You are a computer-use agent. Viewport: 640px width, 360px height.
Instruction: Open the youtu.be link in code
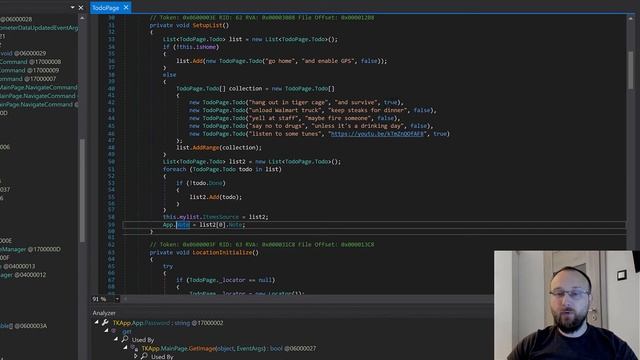pos(378,134)
